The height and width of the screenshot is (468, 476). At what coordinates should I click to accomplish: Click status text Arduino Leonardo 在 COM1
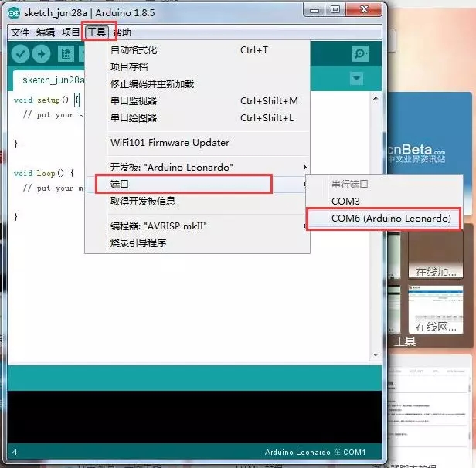point(315,453)
